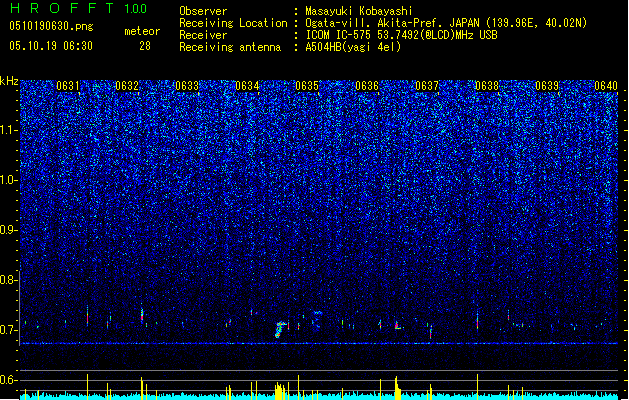Select the A504HB(yagi 4el) antenna text

point(353,47)
